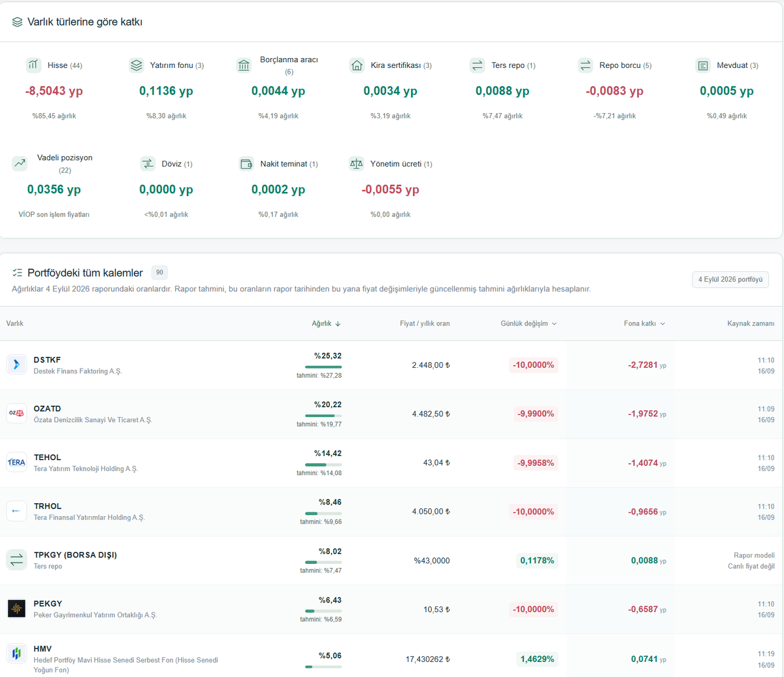This screenshot has width=784, height=677.
Task: Click the TEHOL Tera logo
Action: pos(16,462)
